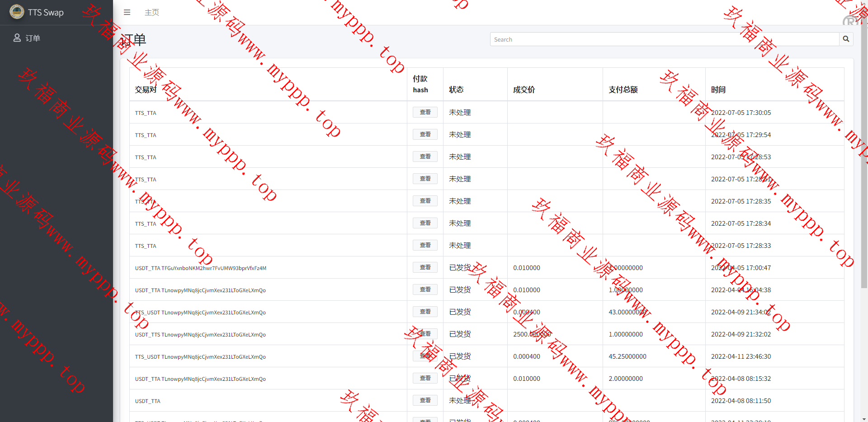The image size is (868, 422).
Task: View hash for the 2022-04-08 08:15:32 order
Action: click(425, 378)
